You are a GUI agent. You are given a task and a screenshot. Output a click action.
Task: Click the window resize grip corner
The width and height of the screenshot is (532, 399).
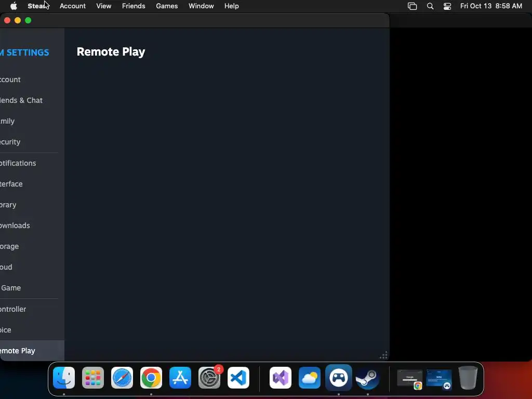[384, 355]
